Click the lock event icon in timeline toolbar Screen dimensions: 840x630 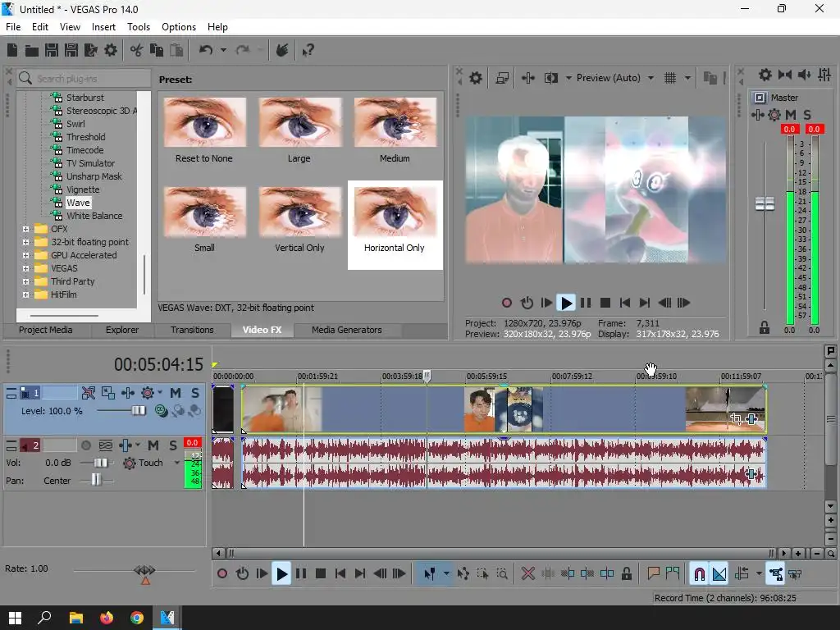(x=626, y=573)
